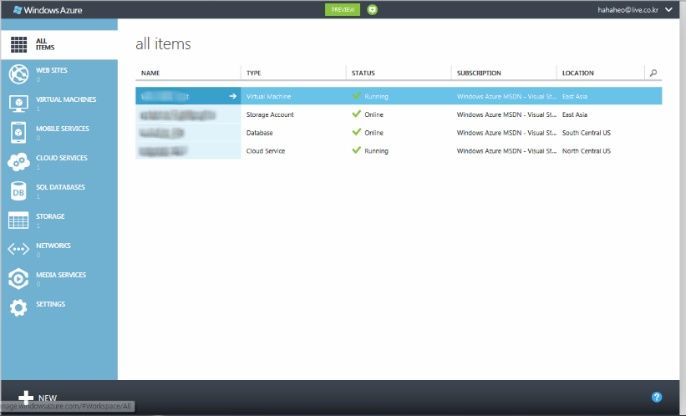Click the blurred name in Database row
This screenshot has width=686, height=416.
(161, 133)
